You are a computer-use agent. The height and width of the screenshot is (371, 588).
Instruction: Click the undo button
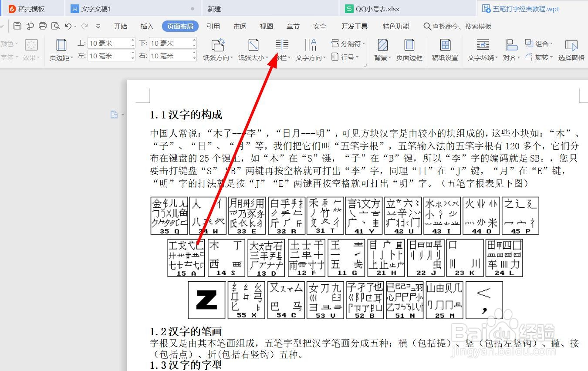pyautogui.click(x=68, y=26)
